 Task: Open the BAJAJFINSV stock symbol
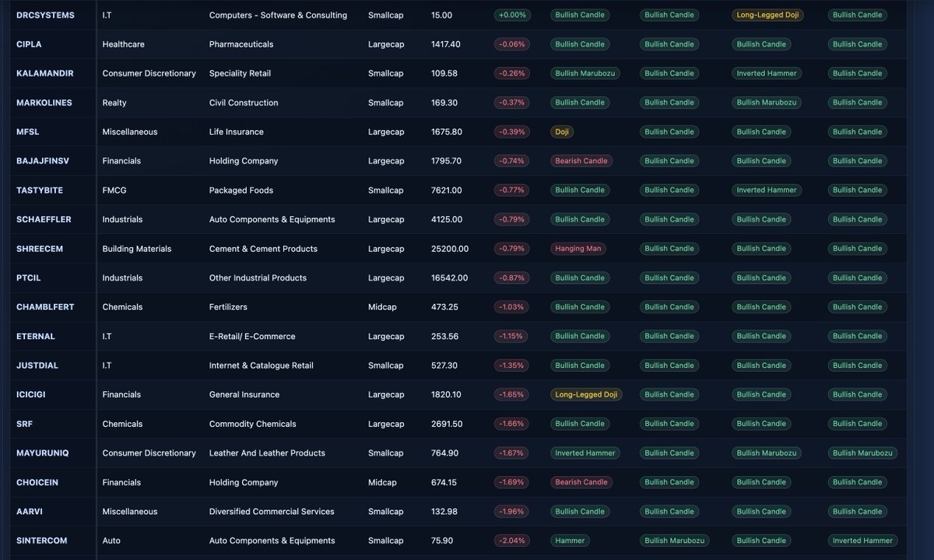[x=43, y=161]
